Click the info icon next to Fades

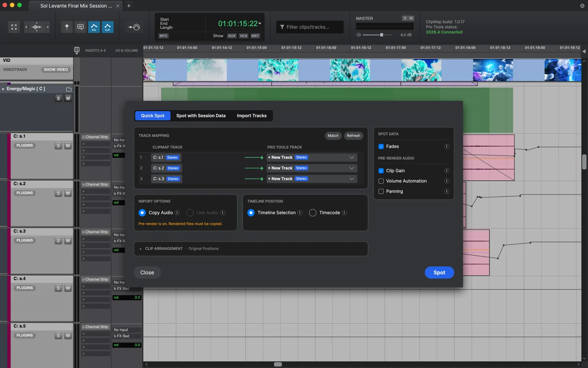tap(447, 146)
